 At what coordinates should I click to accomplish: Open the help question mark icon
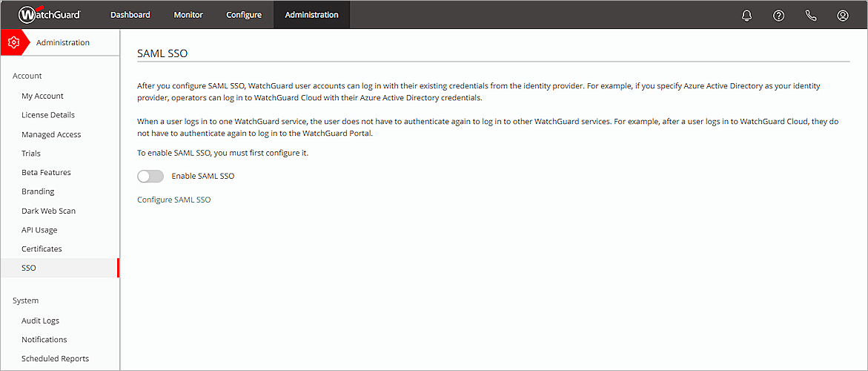pos(779,15)
